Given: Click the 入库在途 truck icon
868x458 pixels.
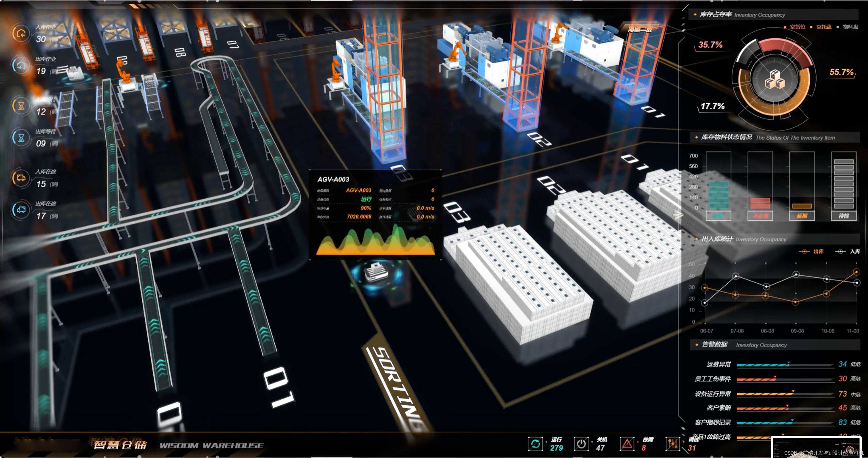Looking at the screenshot, I should coord(21,178).
